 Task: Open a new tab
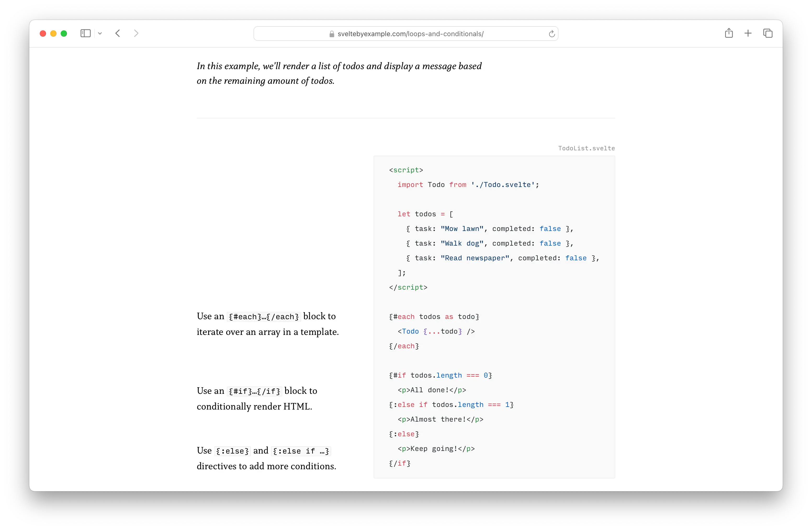pos(748,33)
